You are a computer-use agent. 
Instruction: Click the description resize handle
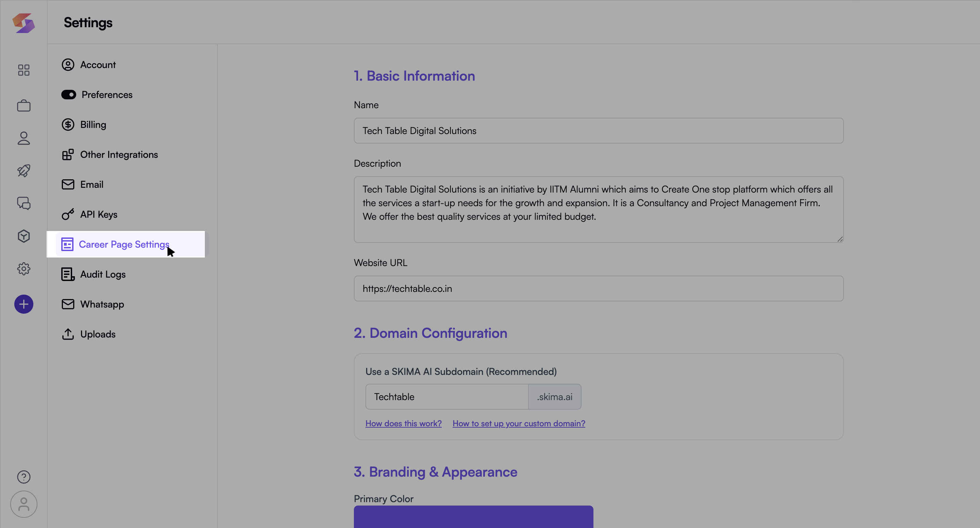840,239
